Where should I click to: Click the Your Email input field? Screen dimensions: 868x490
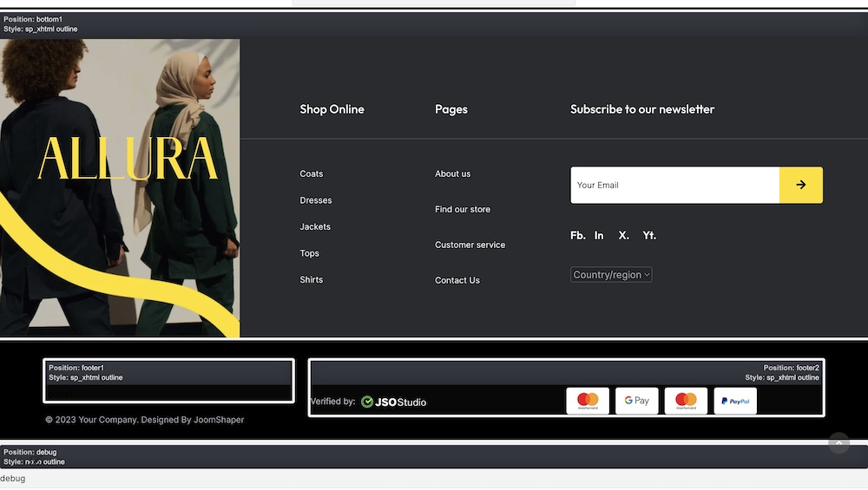(x=674, y=185)
